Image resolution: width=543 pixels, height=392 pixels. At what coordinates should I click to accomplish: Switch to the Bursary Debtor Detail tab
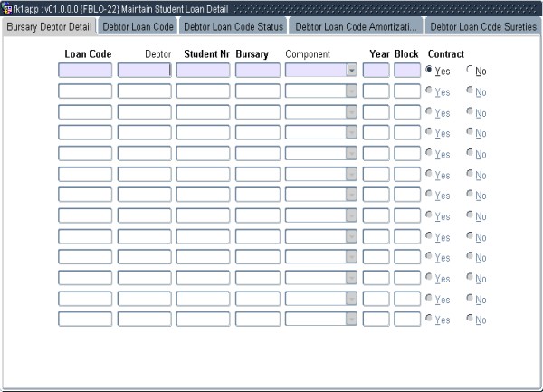[49, 26]
